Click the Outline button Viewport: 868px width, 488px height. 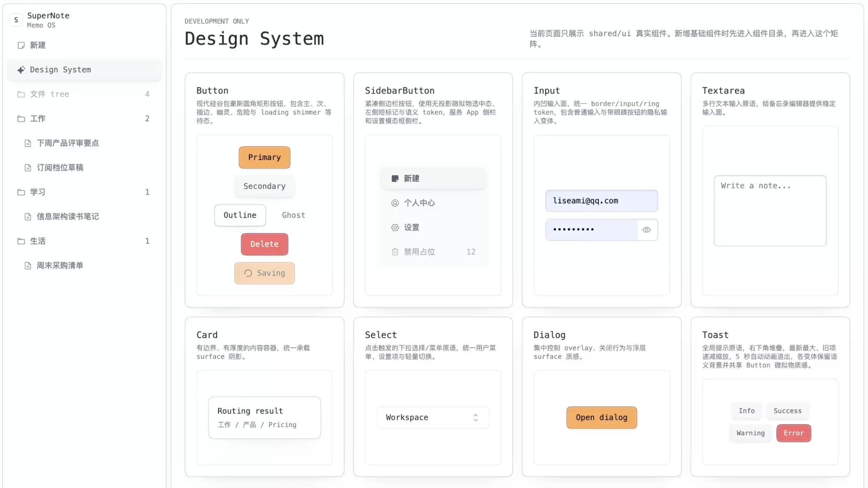240,215
